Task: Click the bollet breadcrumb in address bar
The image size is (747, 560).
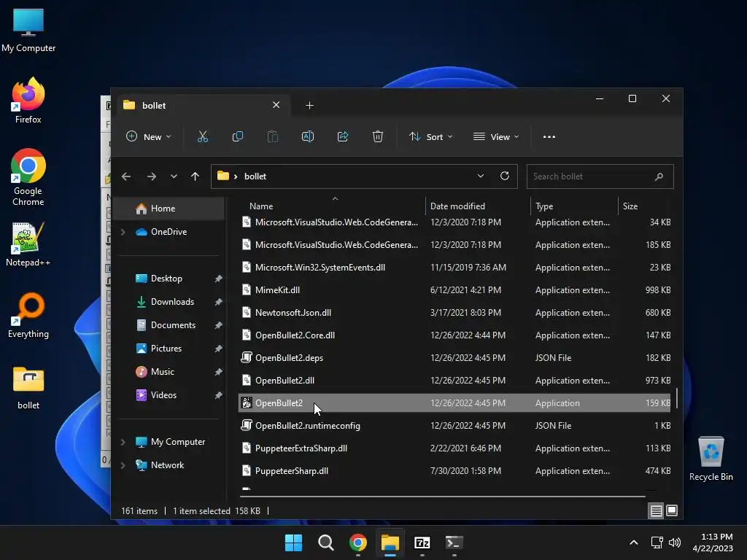Action: [255, 176]
